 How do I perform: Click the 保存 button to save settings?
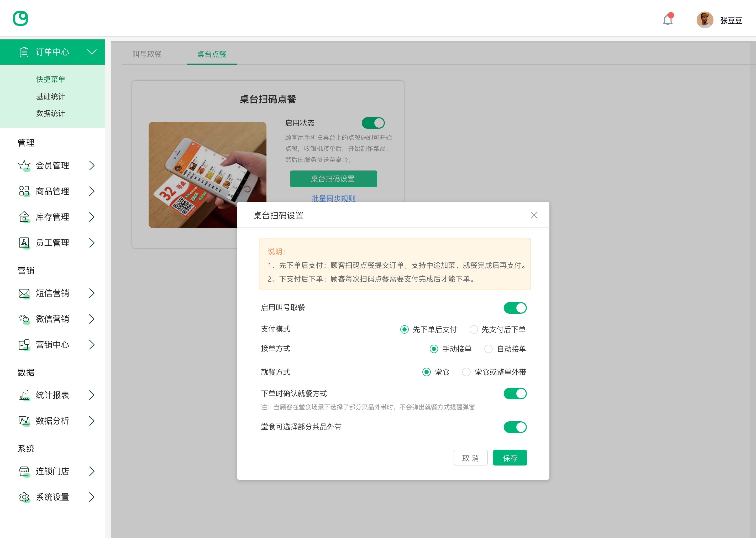click(510, 458)
